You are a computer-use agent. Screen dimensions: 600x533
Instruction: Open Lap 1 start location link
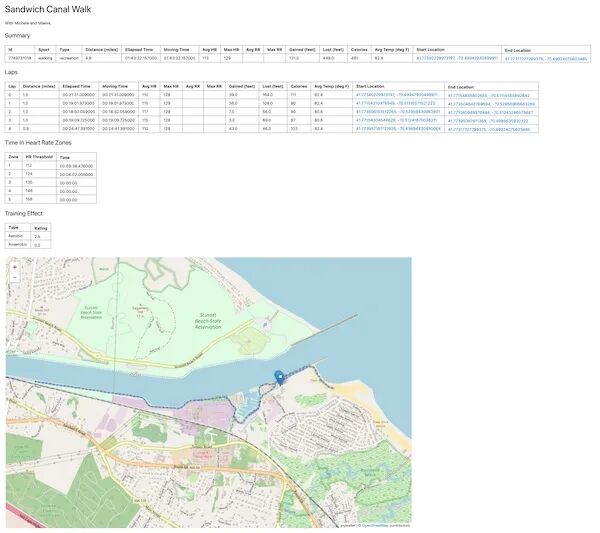point(395,103)
